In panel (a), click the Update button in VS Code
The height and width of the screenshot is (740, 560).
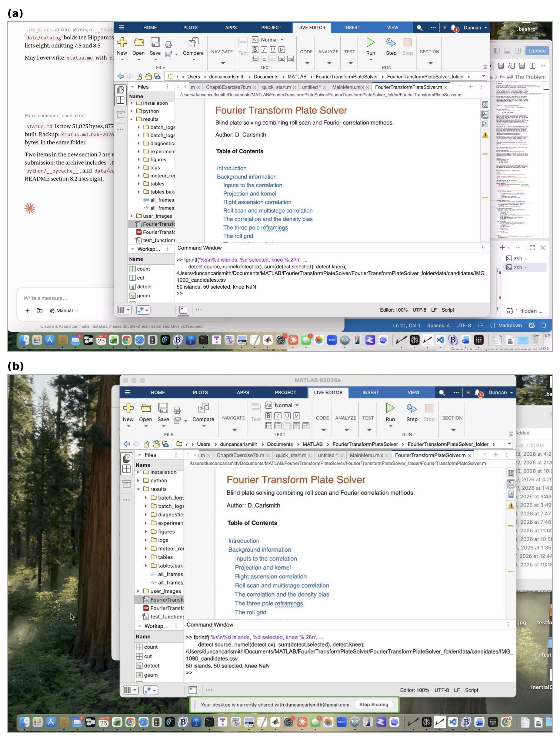point(537,51)
